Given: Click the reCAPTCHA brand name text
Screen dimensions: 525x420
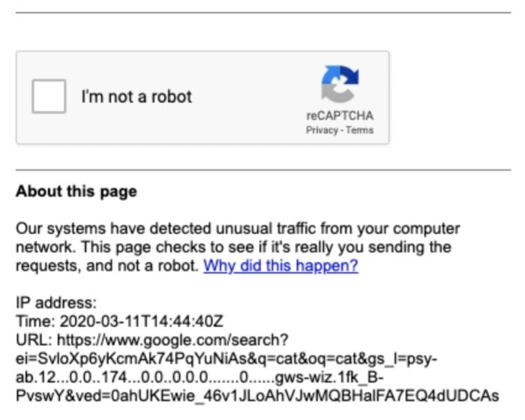Looking at the screenshot, I should tap(340, 116).
